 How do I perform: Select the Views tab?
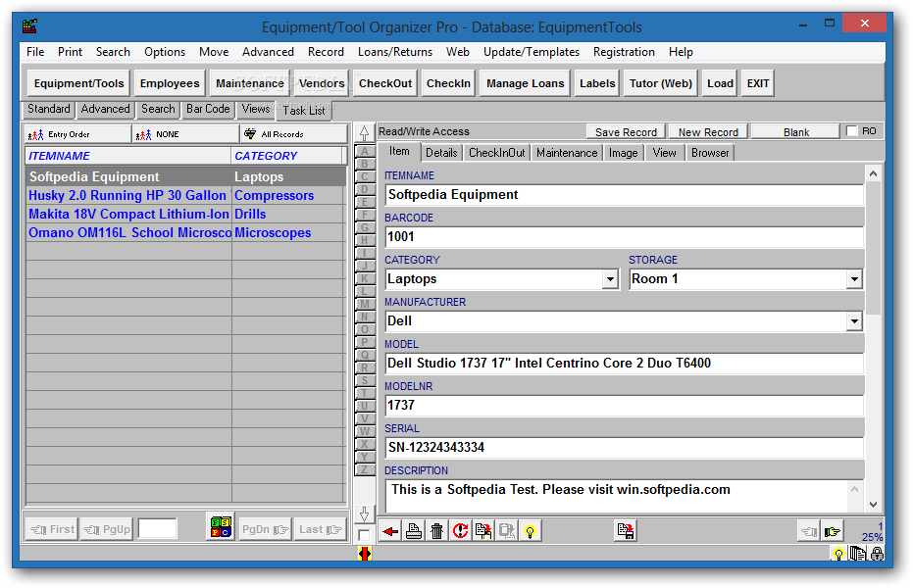pyautogui.click(x=256, y=109)
